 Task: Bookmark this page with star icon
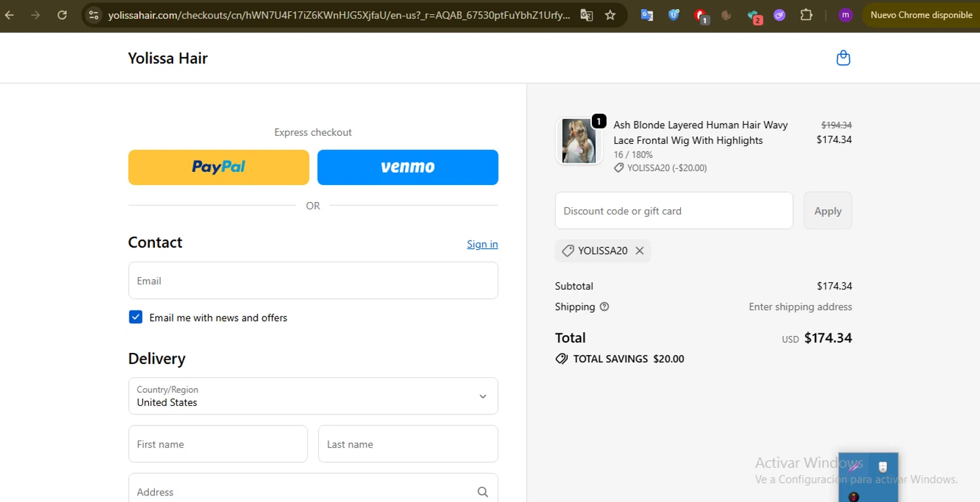(610, 14)
